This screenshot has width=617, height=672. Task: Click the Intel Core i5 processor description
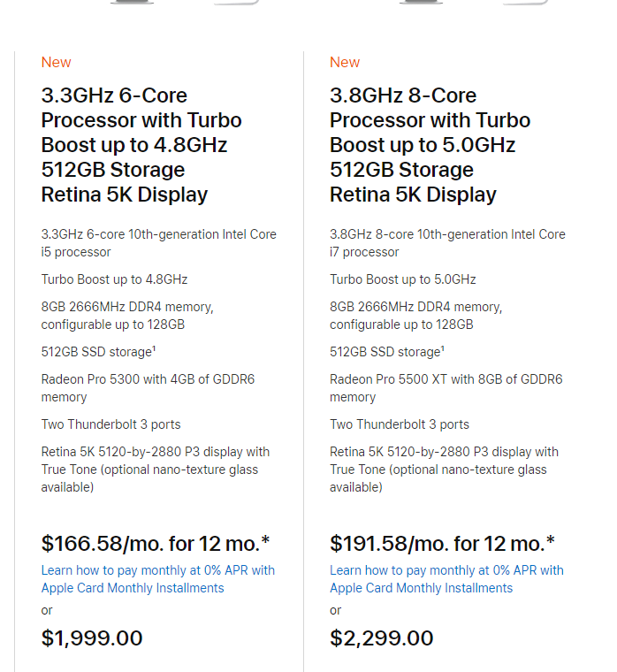(158, 243)
